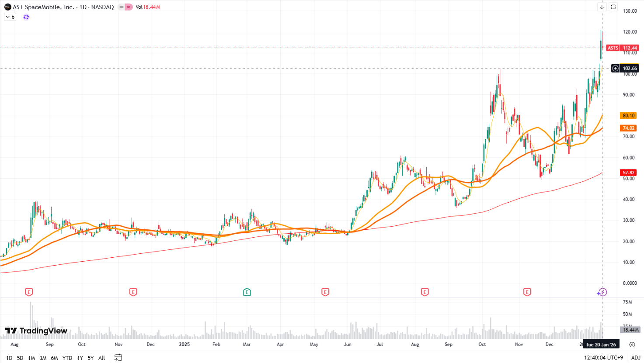The height and width of the screenshot is (363, 644).
Task: Select the All time range
Action: coord(102,358)
